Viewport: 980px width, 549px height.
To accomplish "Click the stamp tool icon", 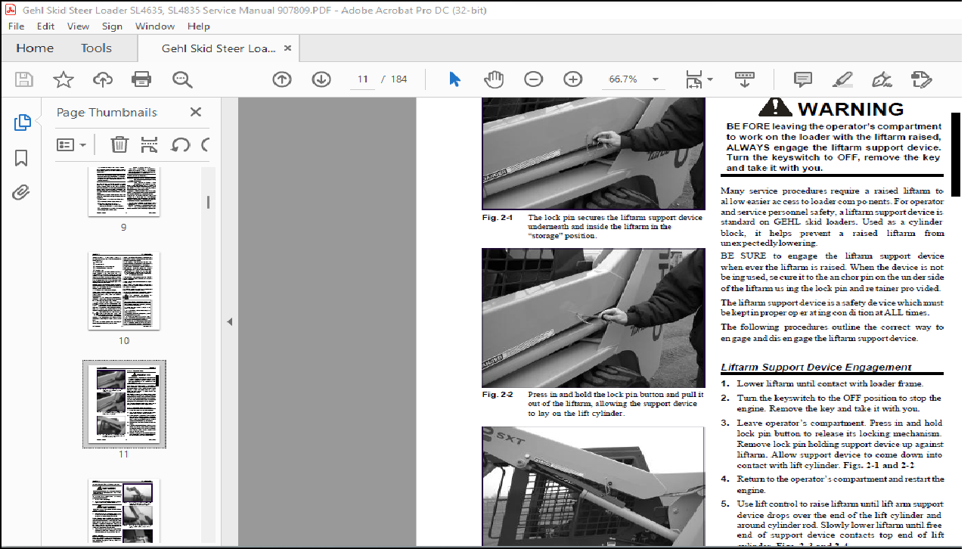I will pos(921,79).
